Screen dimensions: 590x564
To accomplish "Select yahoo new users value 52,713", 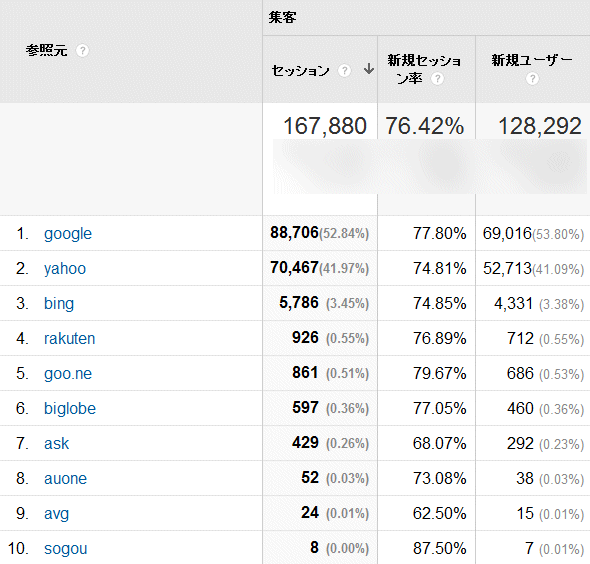I will click(507, 269).
